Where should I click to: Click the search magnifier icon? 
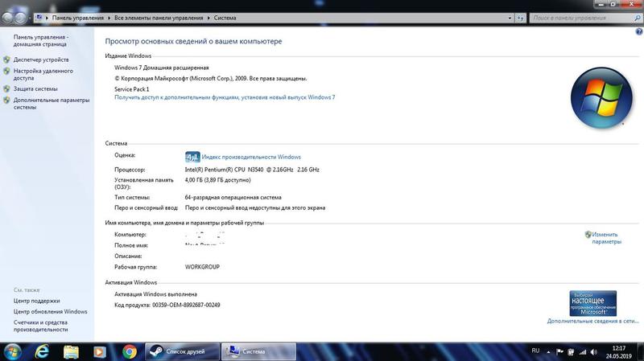coord(638,18)
